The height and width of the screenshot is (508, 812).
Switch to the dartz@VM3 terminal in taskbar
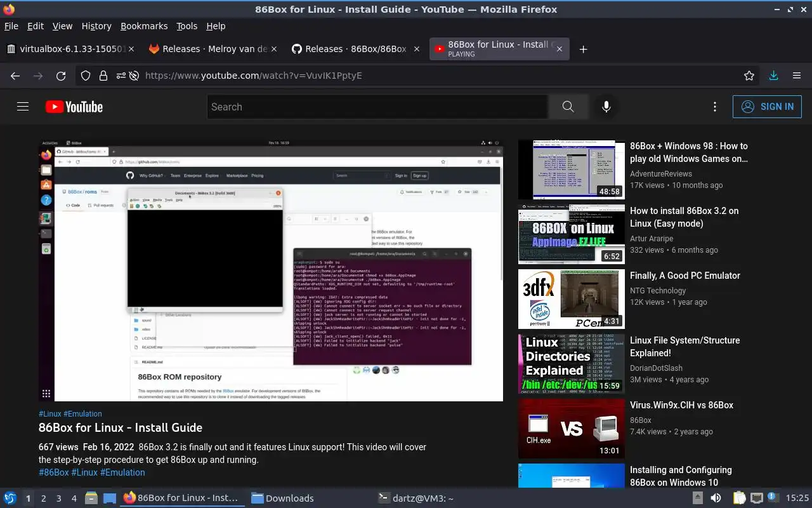(x=416, y=498)
